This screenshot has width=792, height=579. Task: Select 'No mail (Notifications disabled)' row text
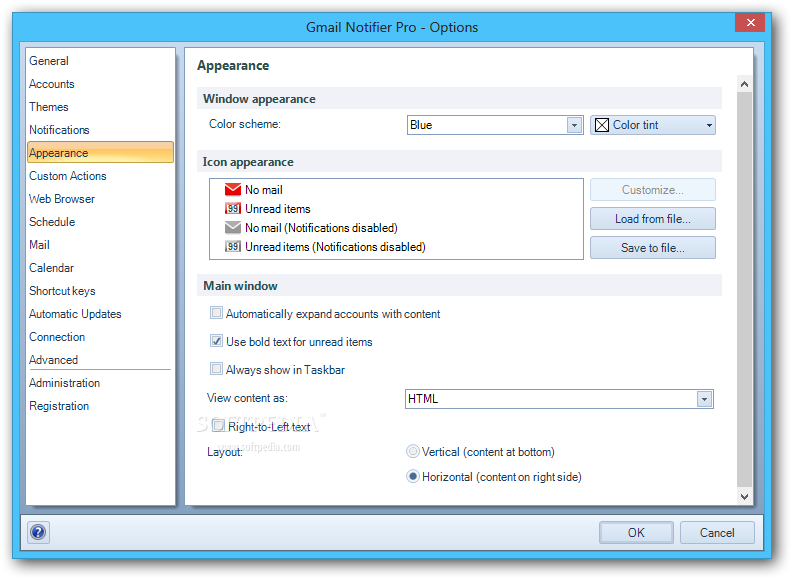click(321, 228)
